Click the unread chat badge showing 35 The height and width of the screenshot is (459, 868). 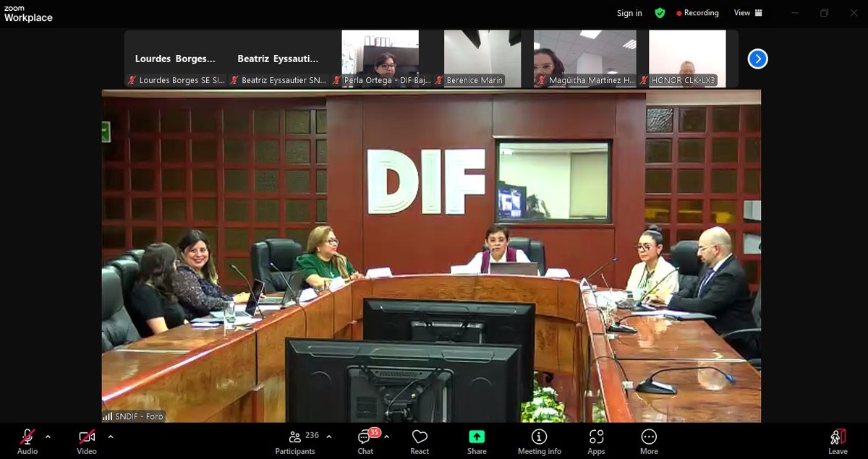point(375,432)
